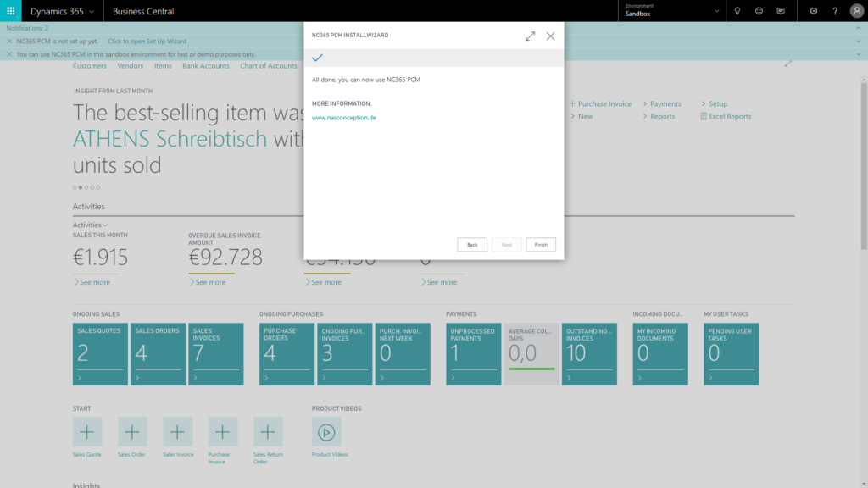This screenshot has height=488, width=868.
Task: Select the second headline carousel dot
Action: click(81, 187)
